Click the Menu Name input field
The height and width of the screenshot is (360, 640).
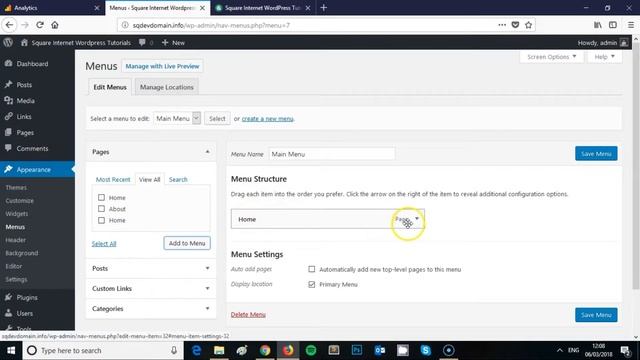331,154
